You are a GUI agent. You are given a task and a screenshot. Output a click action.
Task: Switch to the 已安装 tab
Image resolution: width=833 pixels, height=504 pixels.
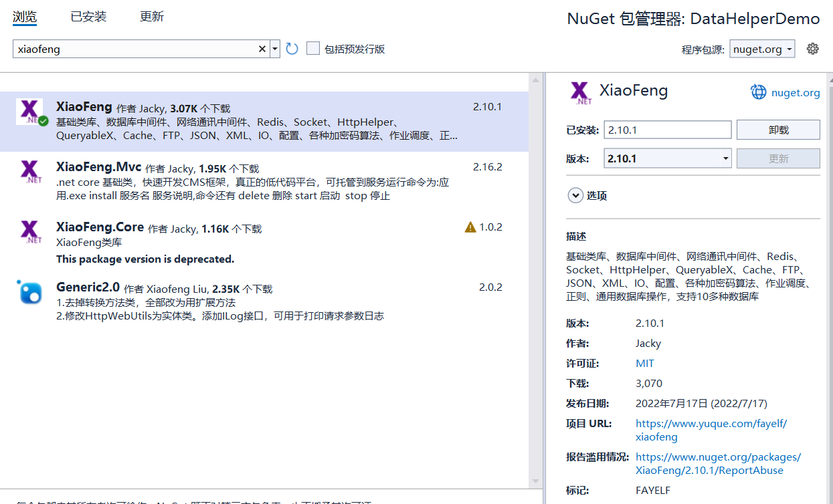click(x=88, y=17)
